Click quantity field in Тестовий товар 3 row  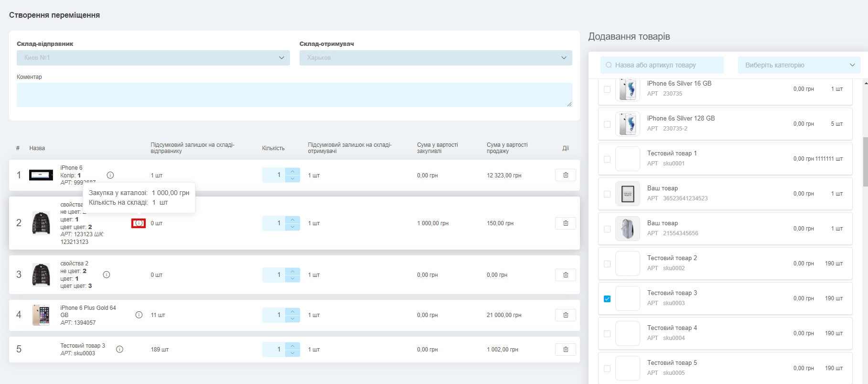coord(274,350)
